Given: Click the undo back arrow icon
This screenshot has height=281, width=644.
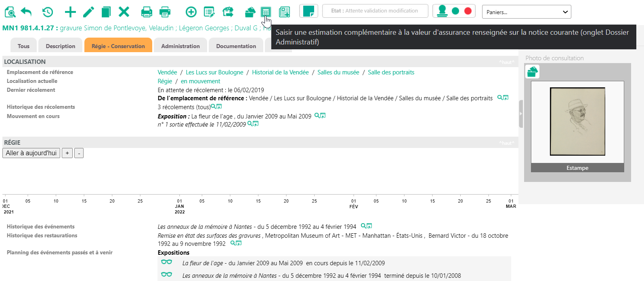Looking at the screenshot, I should click(x=26, y=12).
